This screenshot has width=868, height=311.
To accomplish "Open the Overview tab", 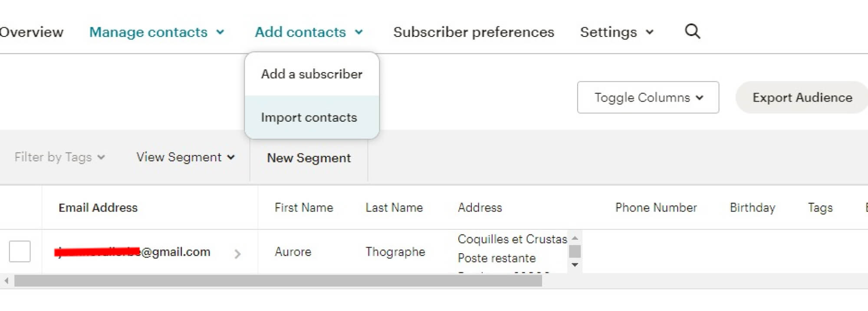I will coord(32,32).
